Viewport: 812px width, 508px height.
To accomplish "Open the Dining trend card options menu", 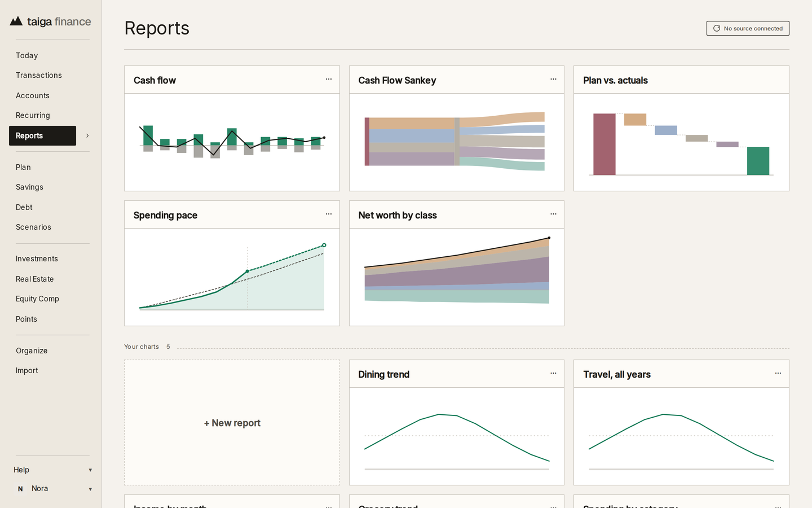I will coord(553,374).
